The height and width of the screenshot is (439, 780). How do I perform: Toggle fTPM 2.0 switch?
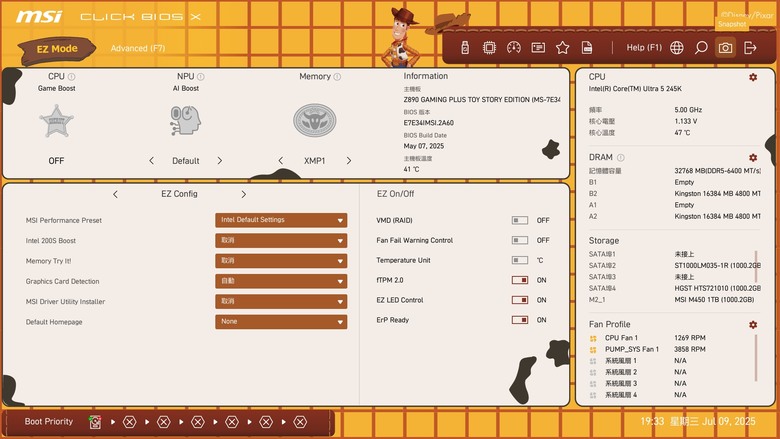coord(520,280)
